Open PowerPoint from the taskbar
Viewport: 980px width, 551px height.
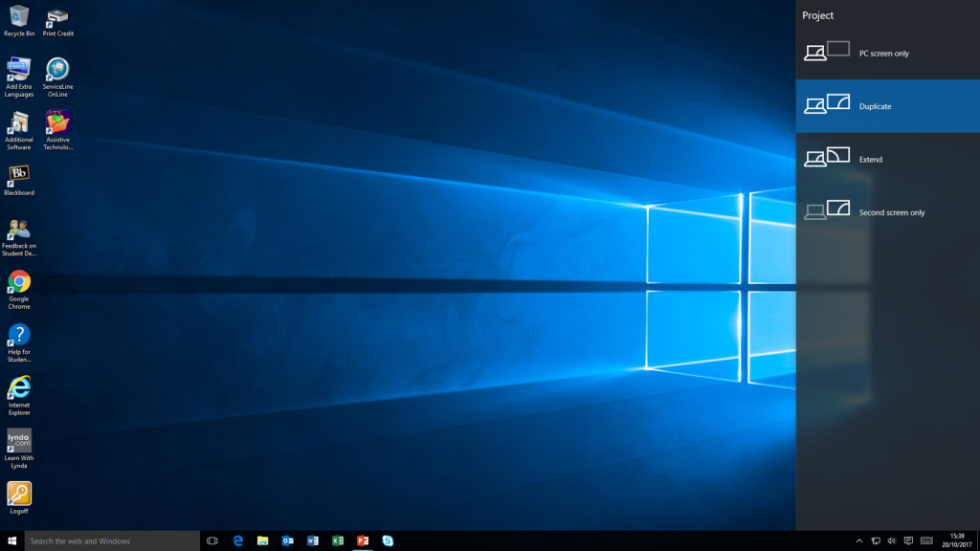click(362, 540)
